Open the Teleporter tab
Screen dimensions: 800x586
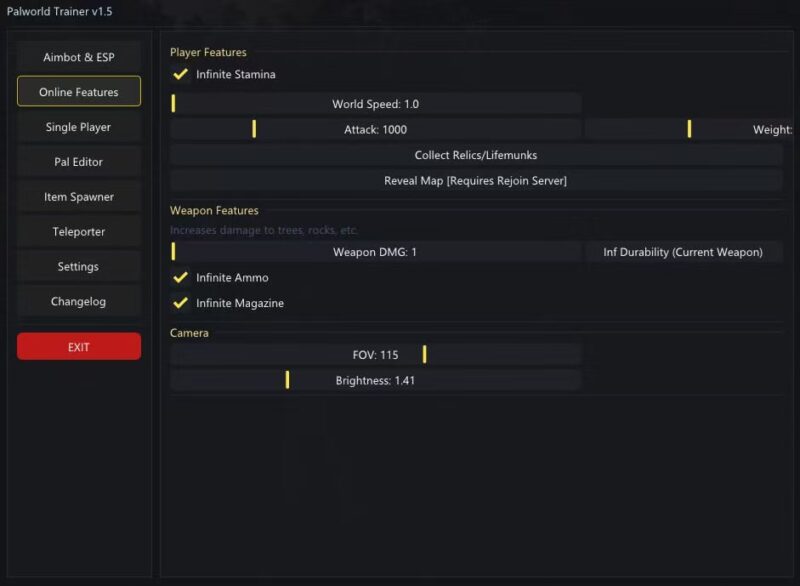pos(79,232)
